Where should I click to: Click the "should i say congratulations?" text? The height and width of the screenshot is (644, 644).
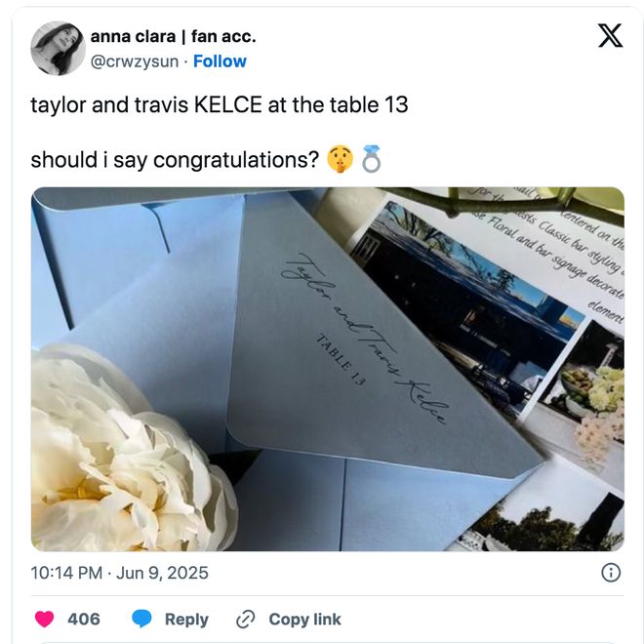coord(175,159)
